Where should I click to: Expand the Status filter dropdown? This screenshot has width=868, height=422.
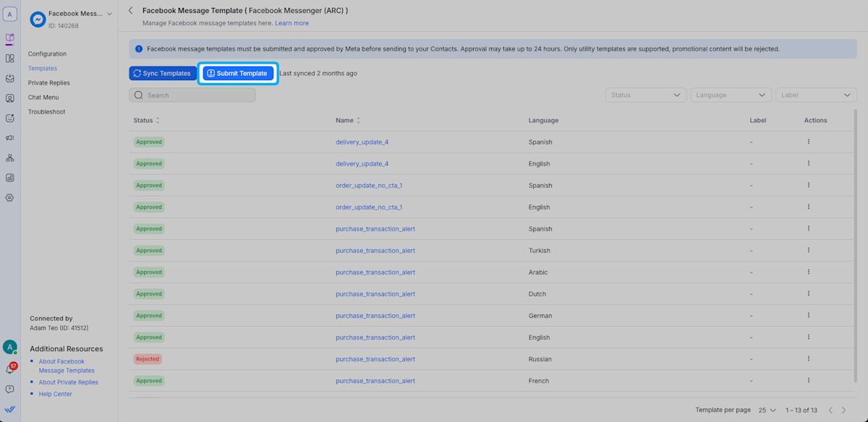(646, 95)
